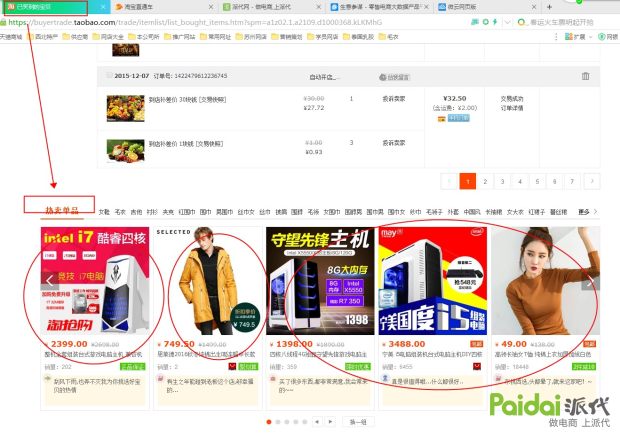Viewport: 620px width, 437px height.
Task: Select the 热卖单品 tab
Action: (x=62, y=210)
